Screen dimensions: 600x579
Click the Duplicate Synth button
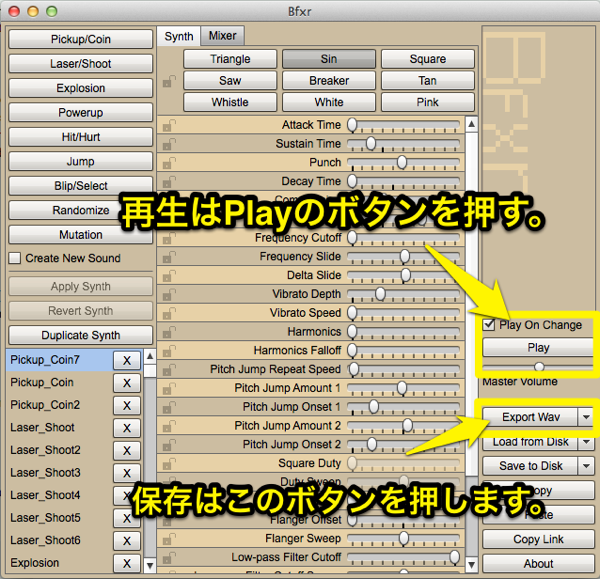(81, 336)
